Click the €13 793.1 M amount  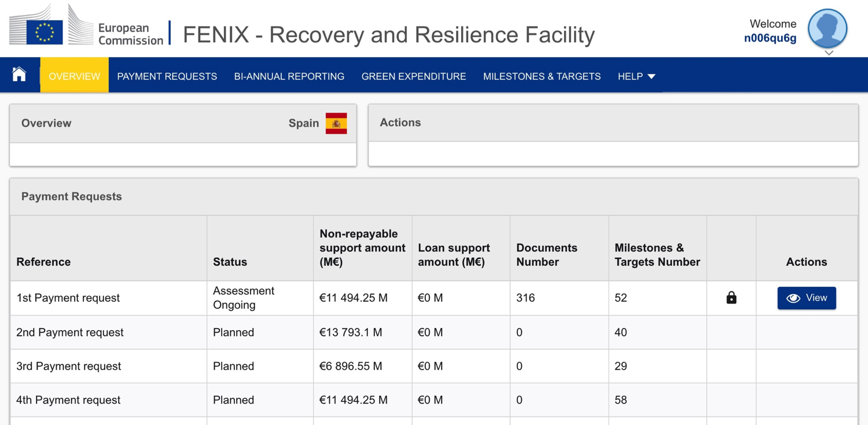click(x=351, y=332)
